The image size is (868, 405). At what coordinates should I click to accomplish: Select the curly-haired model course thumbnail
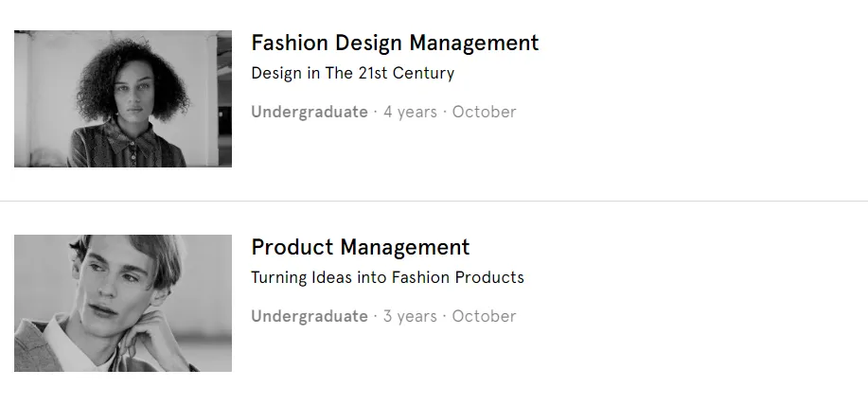(x=123, y=98)
